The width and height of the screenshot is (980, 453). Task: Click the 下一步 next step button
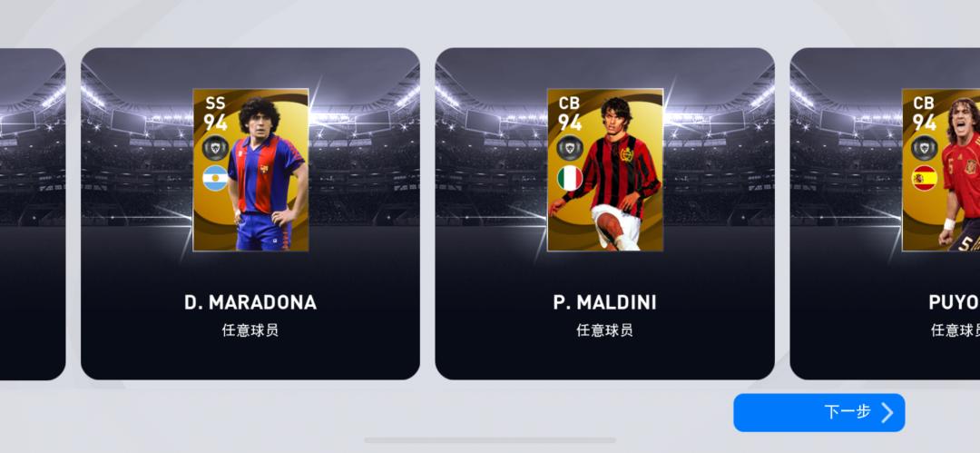[x=818, y=412]
